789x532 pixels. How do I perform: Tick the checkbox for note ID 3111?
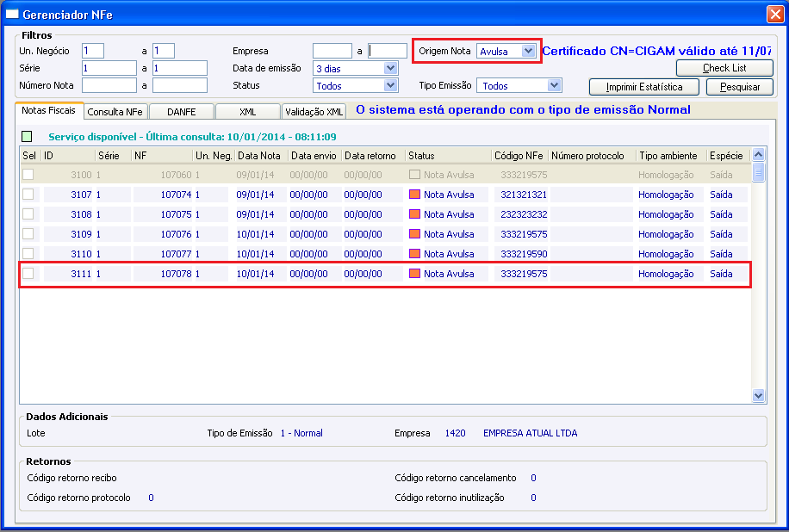[28, 274]
